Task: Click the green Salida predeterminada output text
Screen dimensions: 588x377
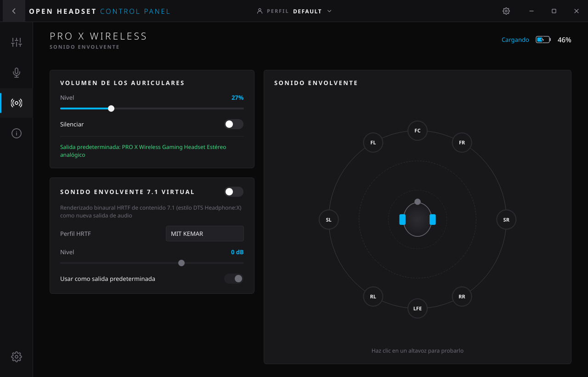Action: coord(143,151)
